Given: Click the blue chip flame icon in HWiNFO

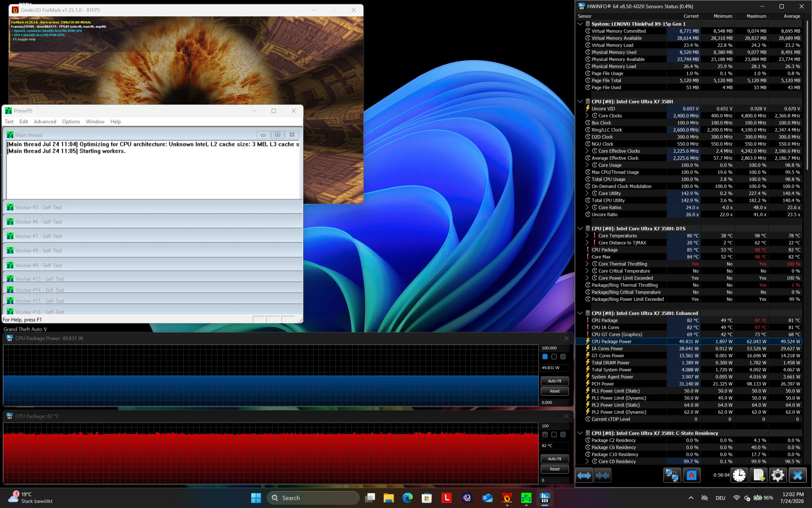Looking at the screenshot, I should coord(691,475).
